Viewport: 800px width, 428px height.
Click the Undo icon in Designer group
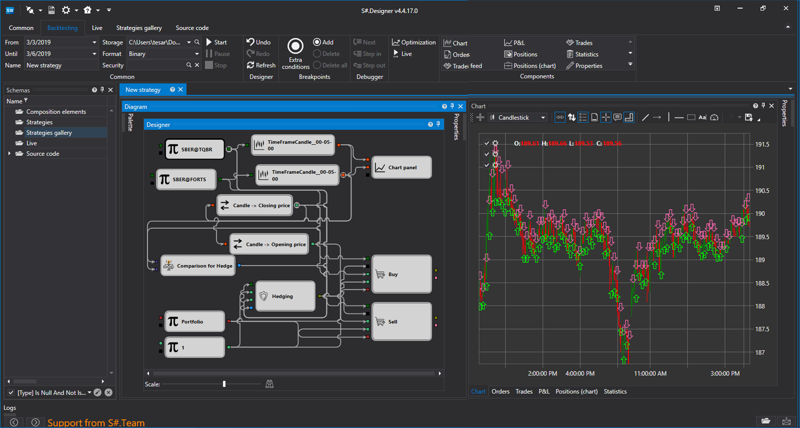[x=251, y=43]
